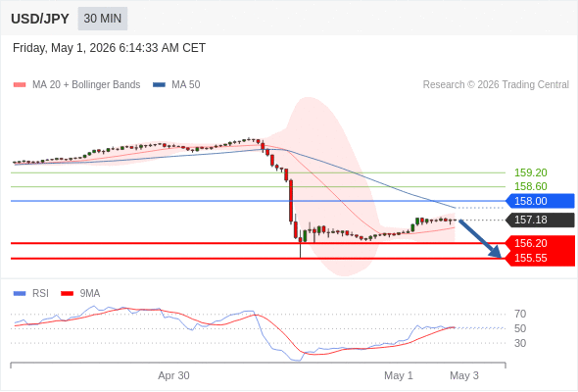The image size is (578, 392).
Task: Click the 30 MIN timeframe button
Action: (103, 19)
